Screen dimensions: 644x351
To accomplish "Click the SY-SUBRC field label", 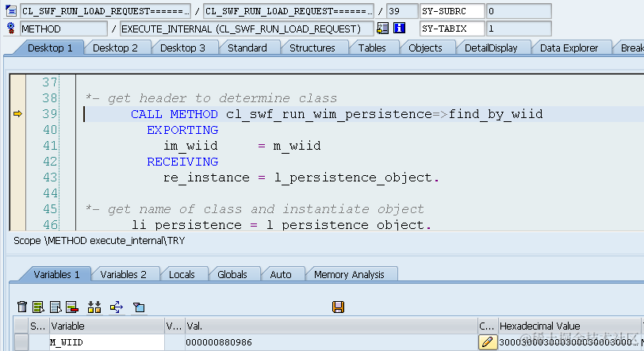I will point(452,11).
